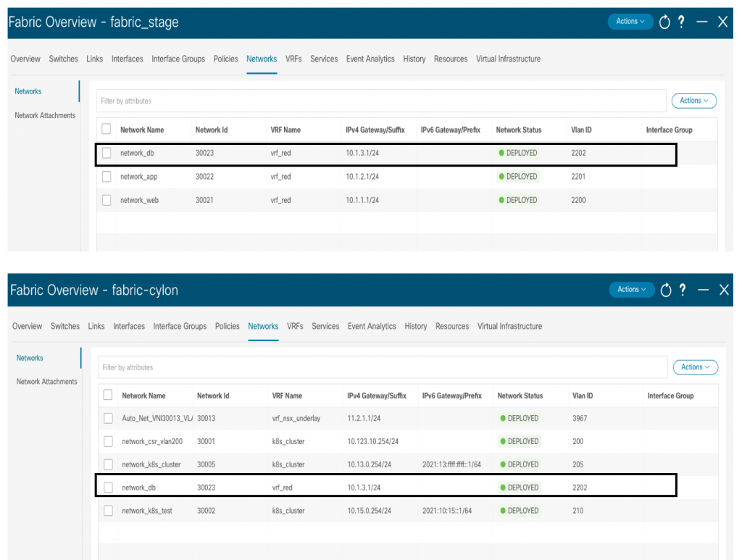Minimize the fabric_stage overview panel

[x=701, y=22]
